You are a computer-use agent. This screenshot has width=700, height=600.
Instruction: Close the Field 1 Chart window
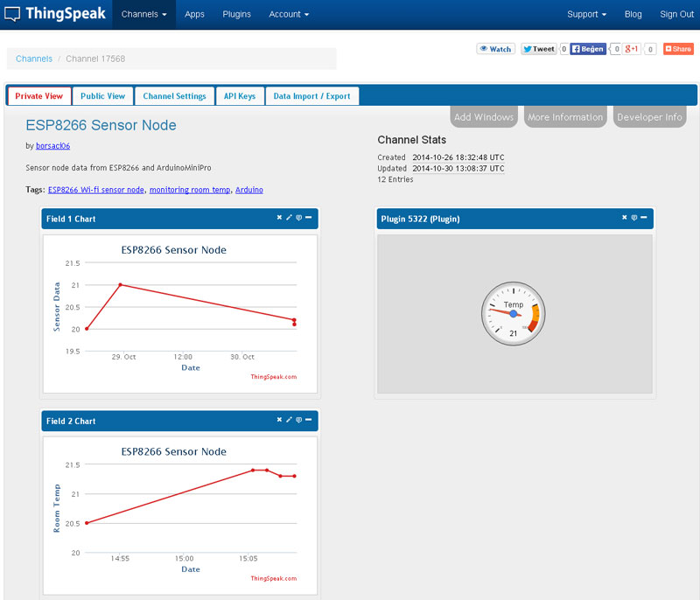coord(279,217)
